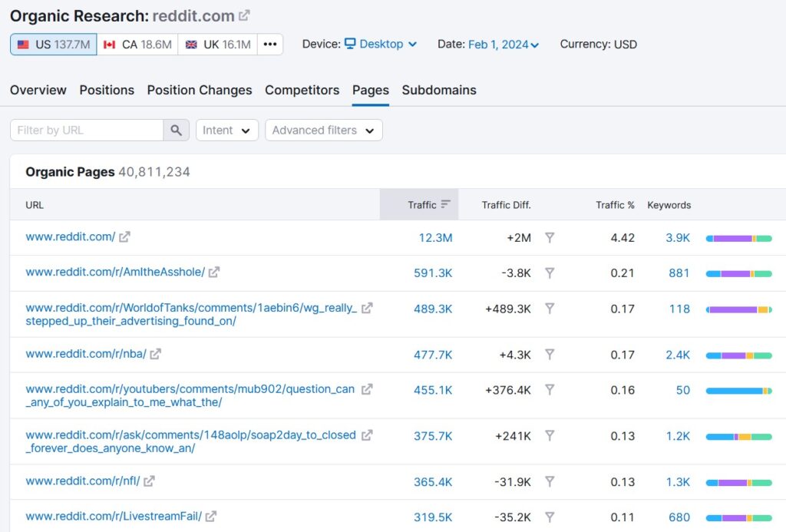Open the soap2day ask comments URL link
The height and width of the screenshot is (532, 786).
[x=191, y=441]
